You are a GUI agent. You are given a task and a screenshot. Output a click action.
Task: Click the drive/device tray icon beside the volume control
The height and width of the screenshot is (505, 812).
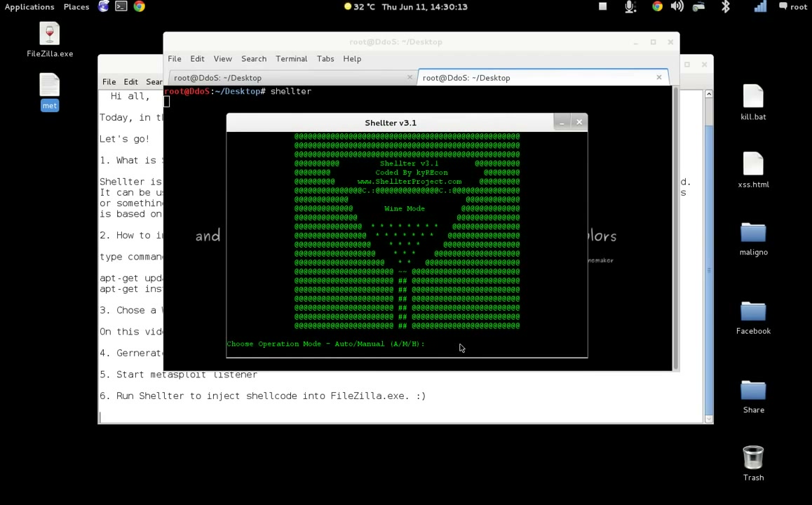(698, 7)
